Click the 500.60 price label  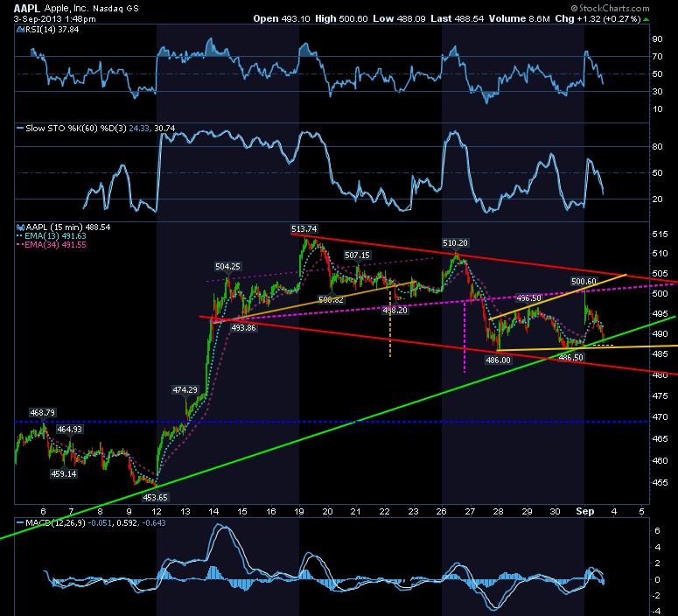tap(584, 282)
